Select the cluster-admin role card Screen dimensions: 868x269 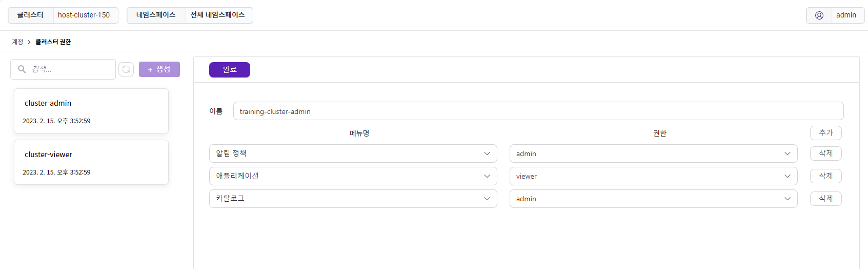point(91,111)
